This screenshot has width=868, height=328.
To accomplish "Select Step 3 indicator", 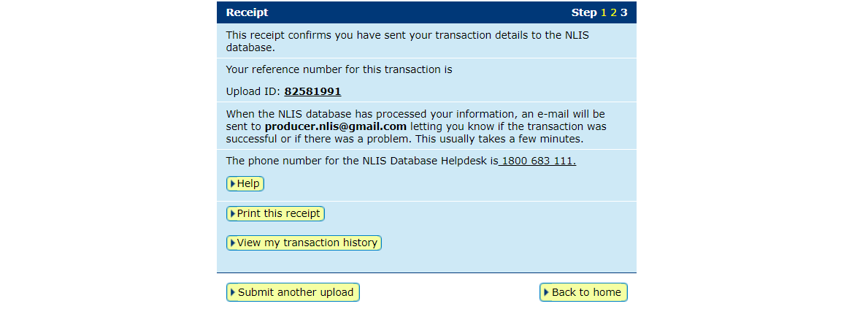I will 624,12.
